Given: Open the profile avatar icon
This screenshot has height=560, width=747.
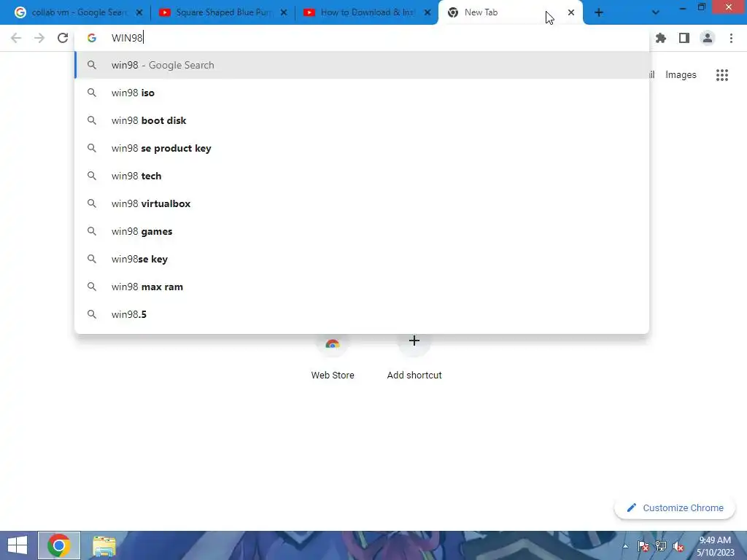Looking at the screenshot, I should pos(708,38).
